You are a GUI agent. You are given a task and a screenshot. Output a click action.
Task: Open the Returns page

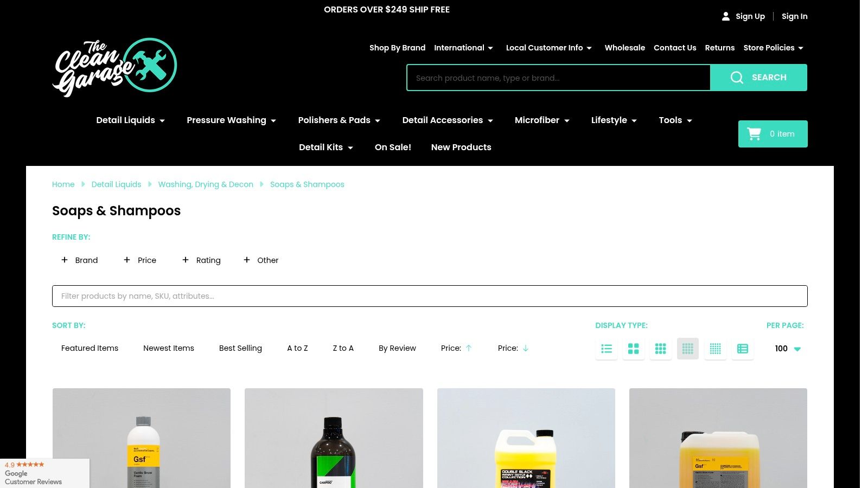[720, 48]
